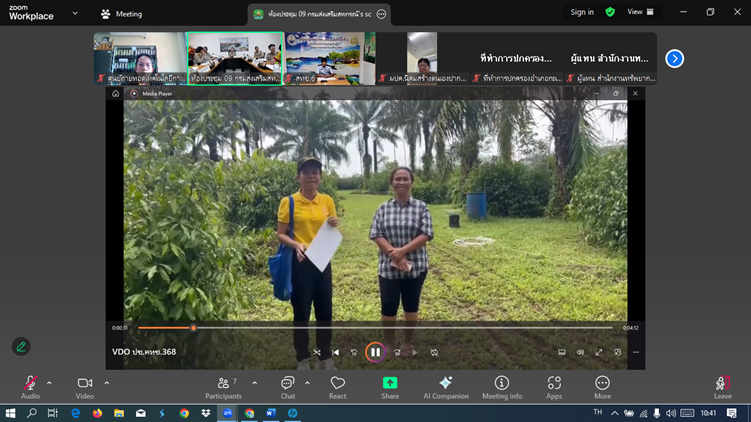Open the Participants panel

223,388
